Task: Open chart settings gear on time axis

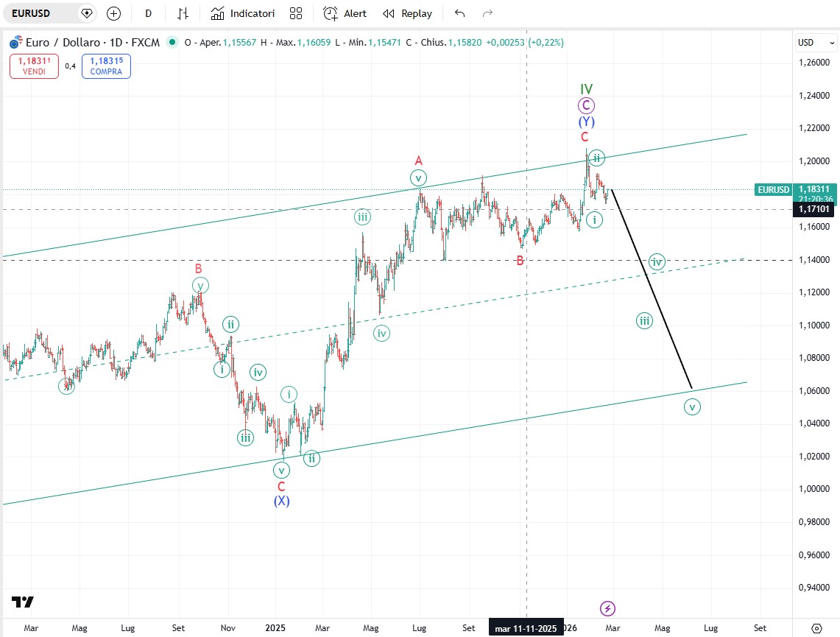Action: coord(816,628)
